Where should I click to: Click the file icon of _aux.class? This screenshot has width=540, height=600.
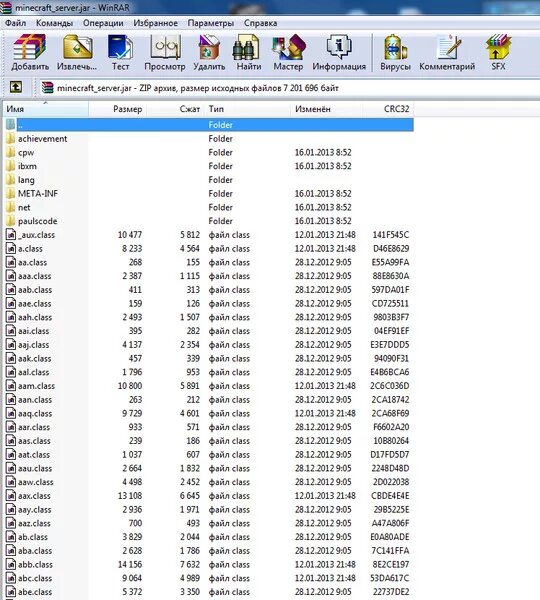pyautogui.click(x=11, y=235)
